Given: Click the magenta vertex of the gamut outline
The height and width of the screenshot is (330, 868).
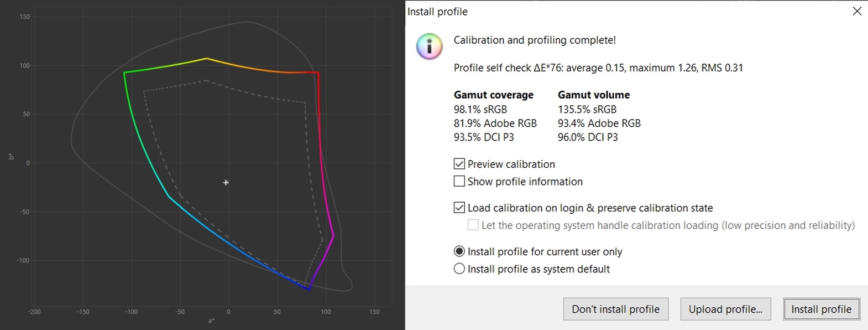Looking at the screenshot, I should (333, 236).
